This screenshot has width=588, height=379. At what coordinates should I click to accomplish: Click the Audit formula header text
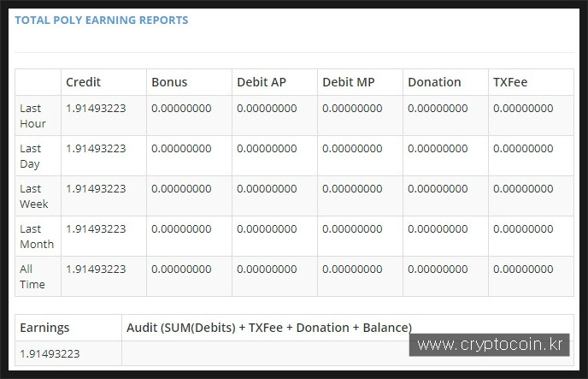(269, 328)
